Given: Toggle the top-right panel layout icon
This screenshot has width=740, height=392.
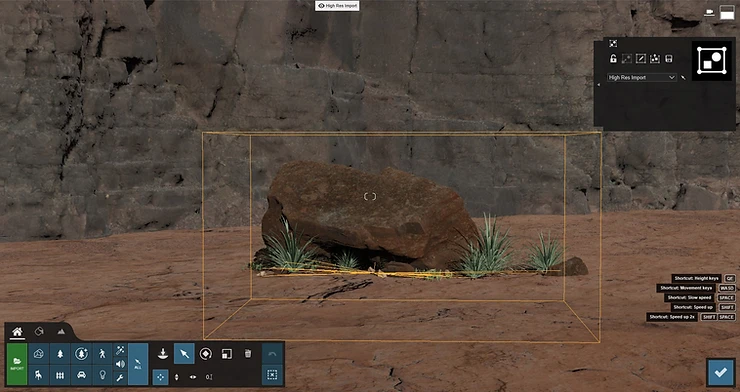Looking at the screenshot, I should pos(727,13).
